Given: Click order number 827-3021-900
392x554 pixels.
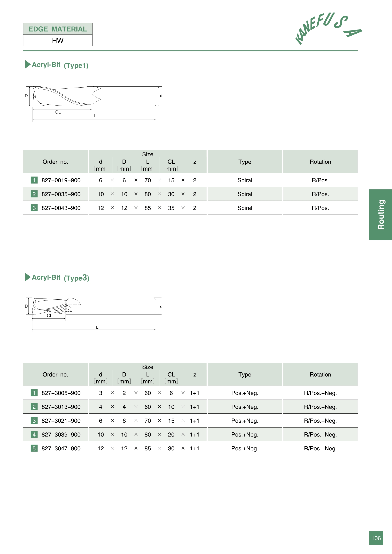Looking at the screenshot, I should click(61, 421).
